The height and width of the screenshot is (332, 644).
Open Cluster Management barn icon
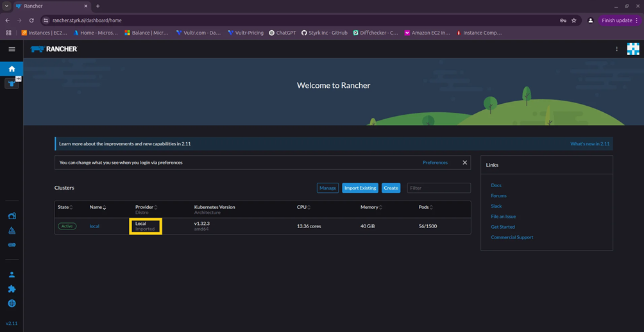click(12, 216)
